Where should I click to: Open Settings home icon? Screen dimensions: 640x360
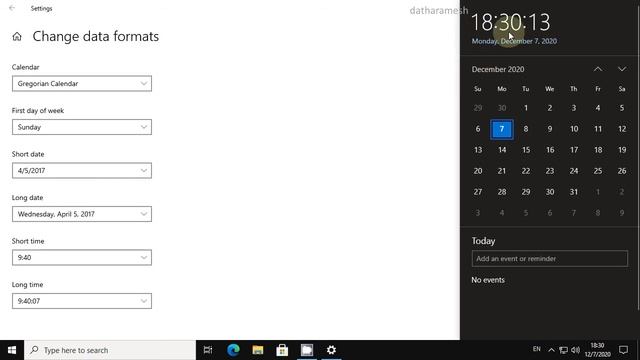tap(17, 37)
